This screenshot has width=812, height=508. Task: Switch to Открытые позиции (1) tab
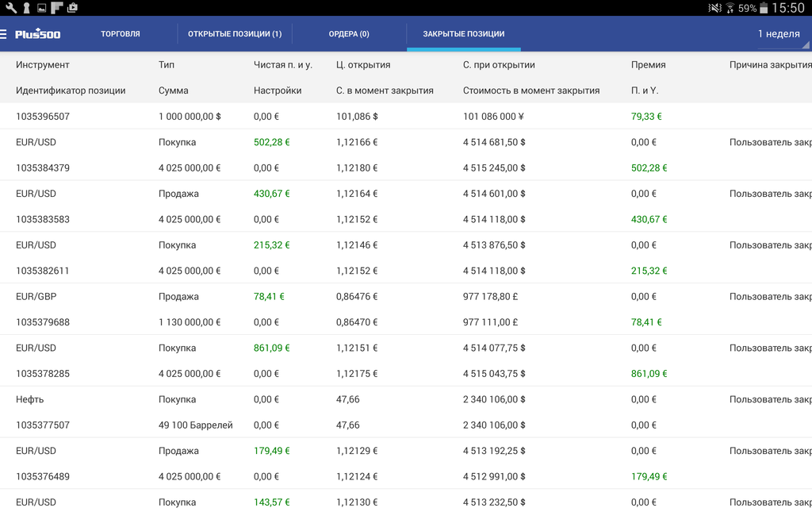tap(235, 34)
